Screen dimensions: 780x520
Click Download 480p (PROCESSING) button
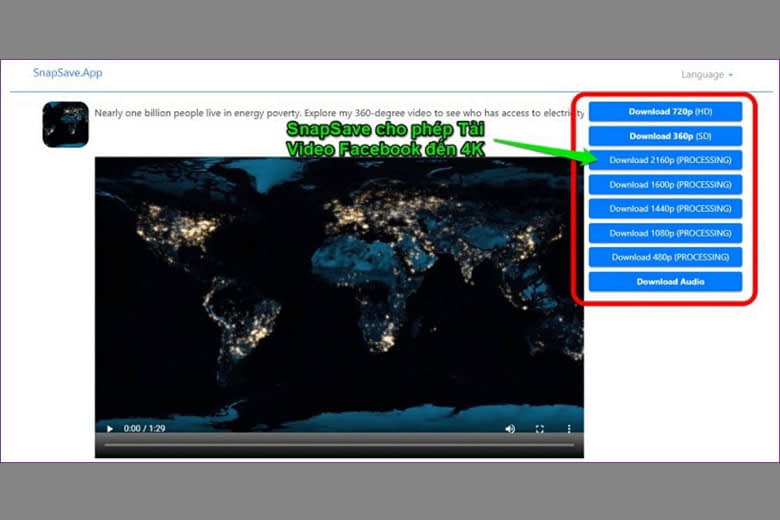pos(665,257)
